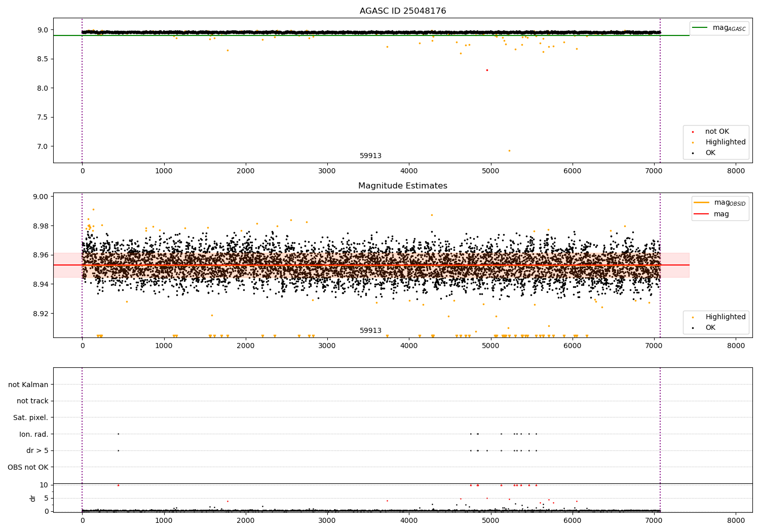This screenshot has height=532, width=760.
Task: Click the 59913 label in the top plot
Action: [370, 156]
